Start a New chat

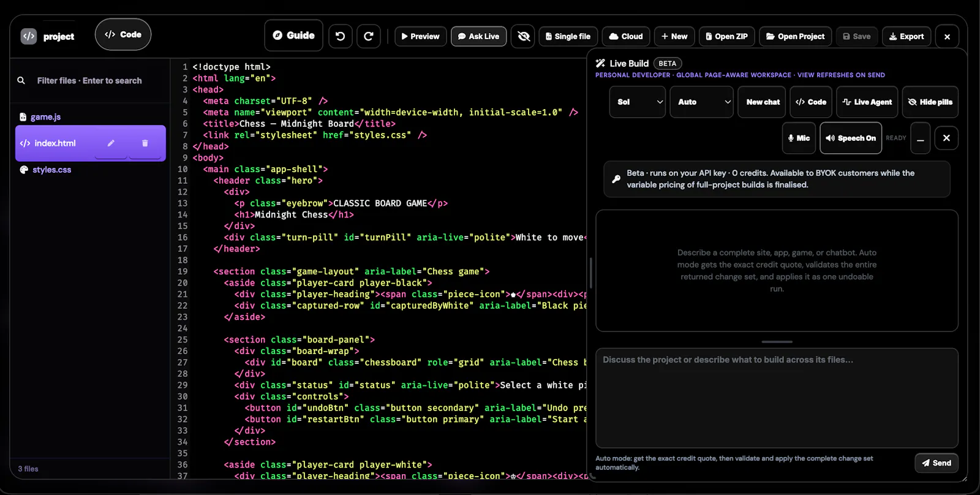[763, 102]
